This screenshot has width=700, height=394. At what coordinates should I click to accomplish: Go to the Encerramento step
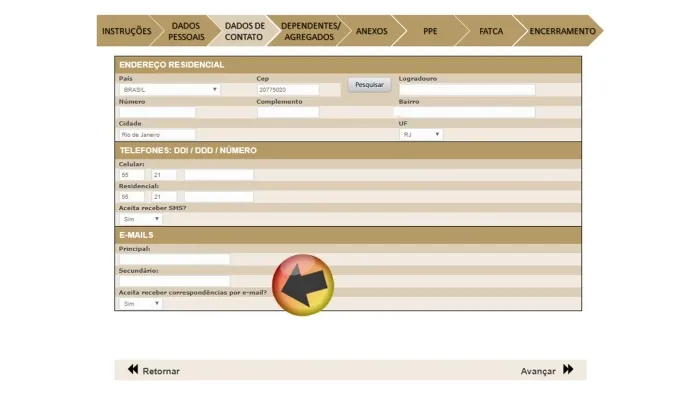tap(562, 31)
